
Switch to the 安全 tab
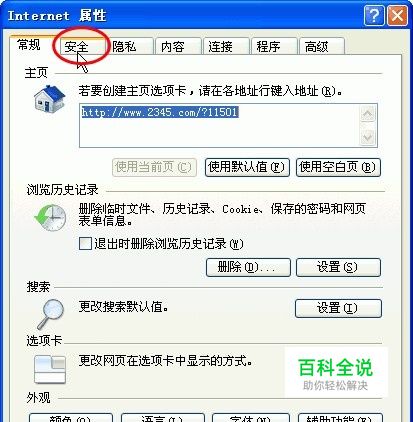point(79,47)
